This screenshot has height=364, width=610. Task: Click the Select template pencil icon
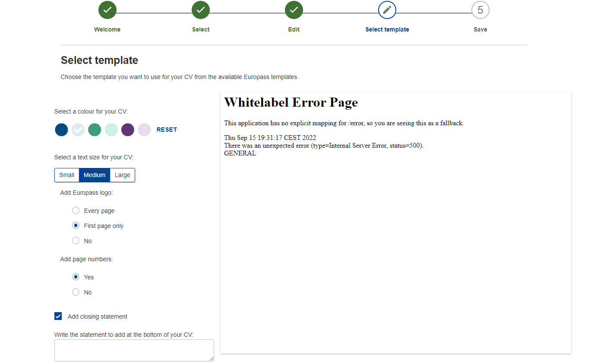387,10
